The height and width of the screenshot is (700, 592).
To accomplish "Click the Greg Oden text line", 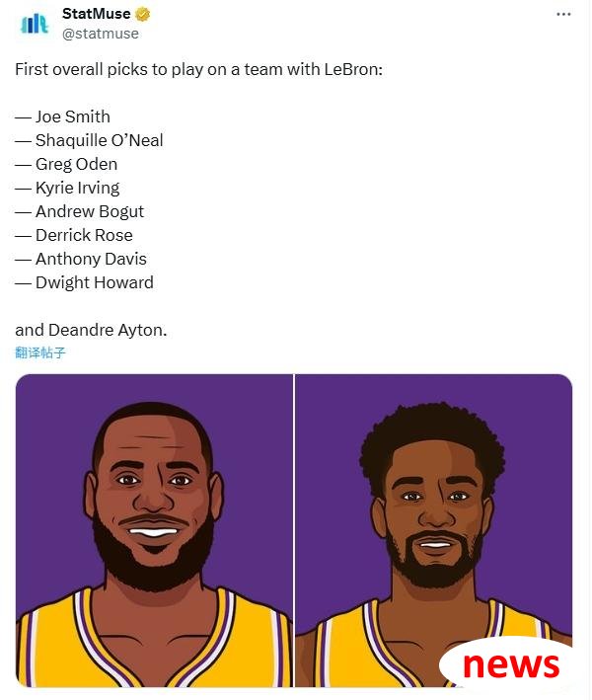I will (x=66, y=164).
